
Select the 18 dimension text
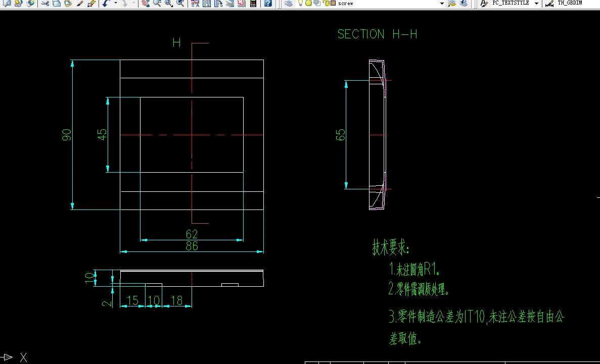pyautogui.click(x=177, y=300)
